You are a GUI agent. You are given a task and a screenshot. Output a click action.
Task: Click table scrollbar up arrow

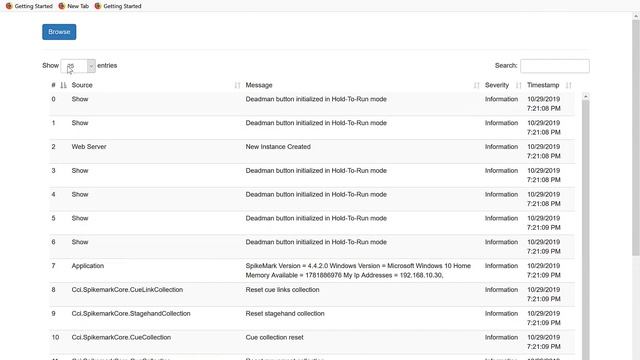click(586, 96)
